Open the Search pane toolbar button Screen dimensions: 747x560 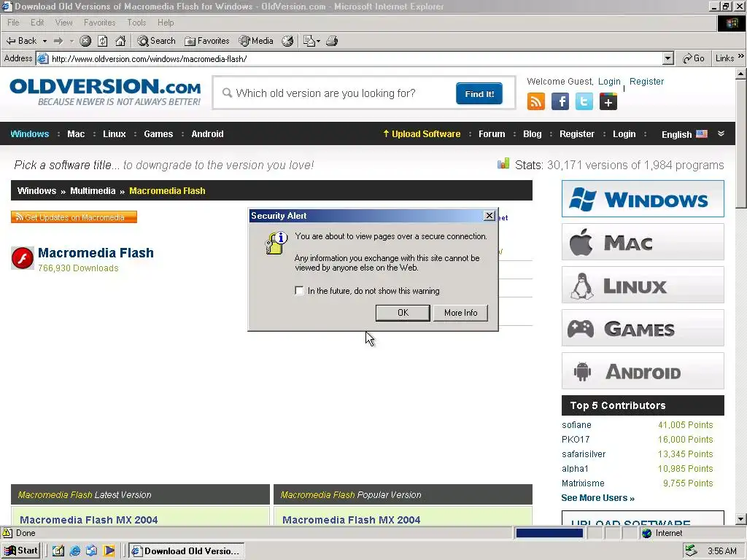pyautogui.click(x=156, y=41)
